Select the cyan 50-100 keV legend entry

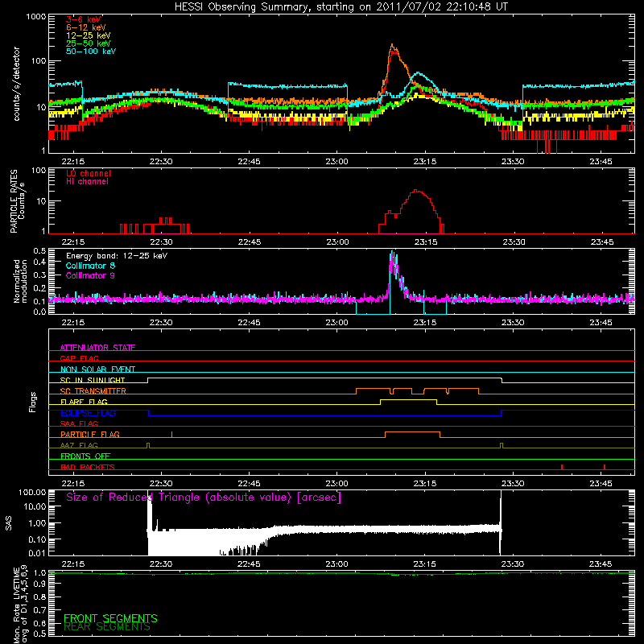tap(91, 52)
